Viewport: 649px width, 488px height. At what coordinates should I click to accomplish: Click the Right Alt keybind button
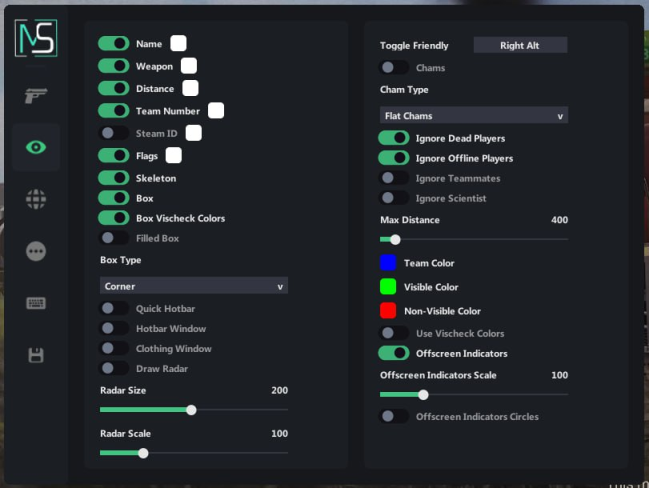click(x=520, y=45)
